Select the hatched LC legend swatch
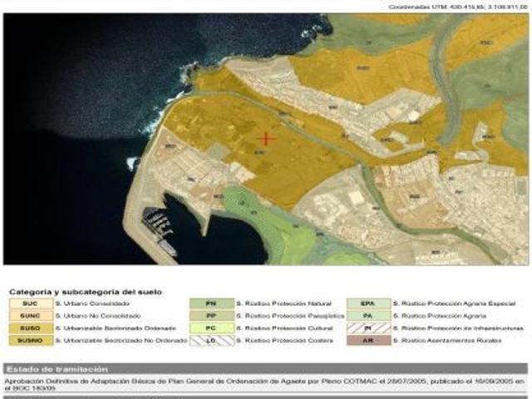532x399 pixels. tap(210, 340)
